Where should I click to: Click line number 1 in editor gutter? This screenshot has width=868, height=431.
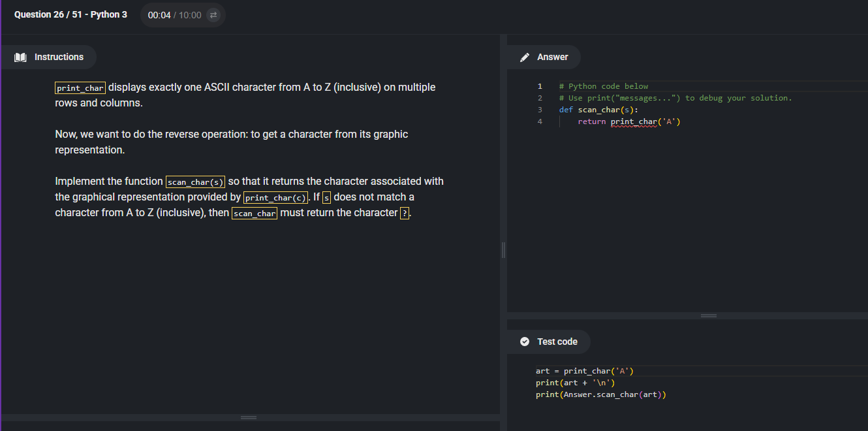tap(540, 86)
